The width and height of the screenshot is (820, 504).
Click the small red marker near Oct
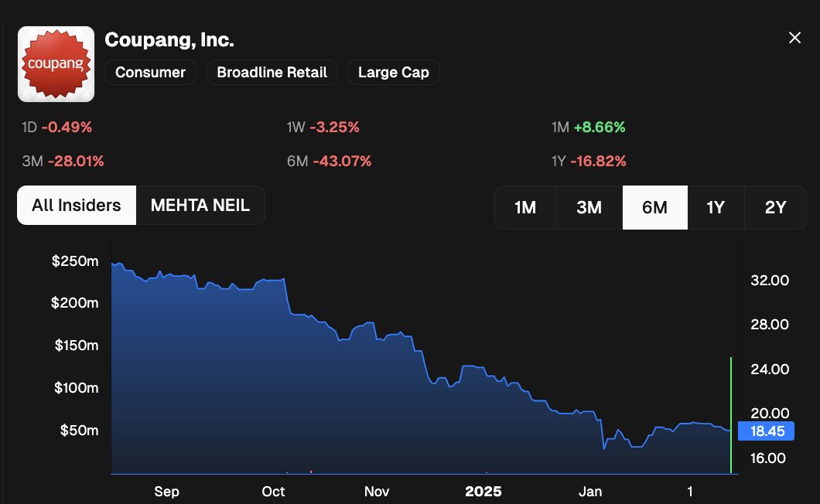(x=311, y=472)
